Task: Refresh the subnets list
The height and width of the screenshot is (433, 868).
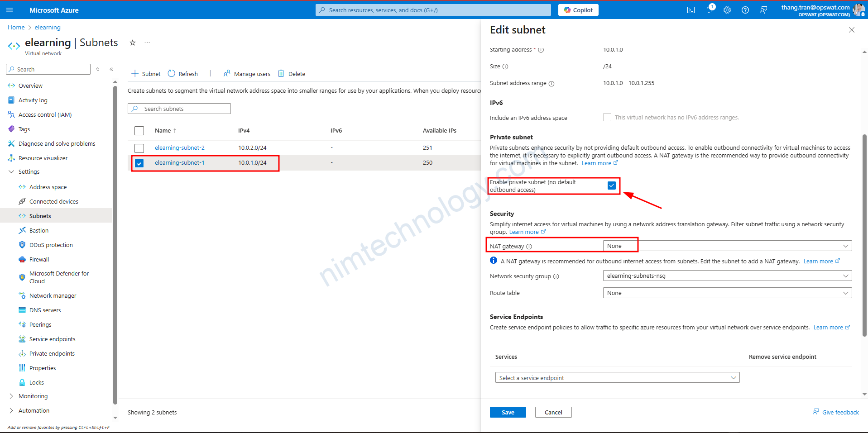Action: point(183,74)
